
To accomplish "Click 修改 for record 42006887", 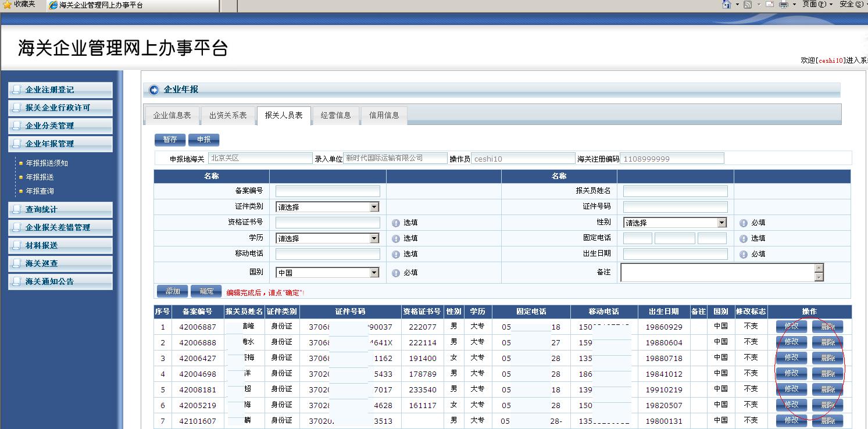I will [791, 326].
